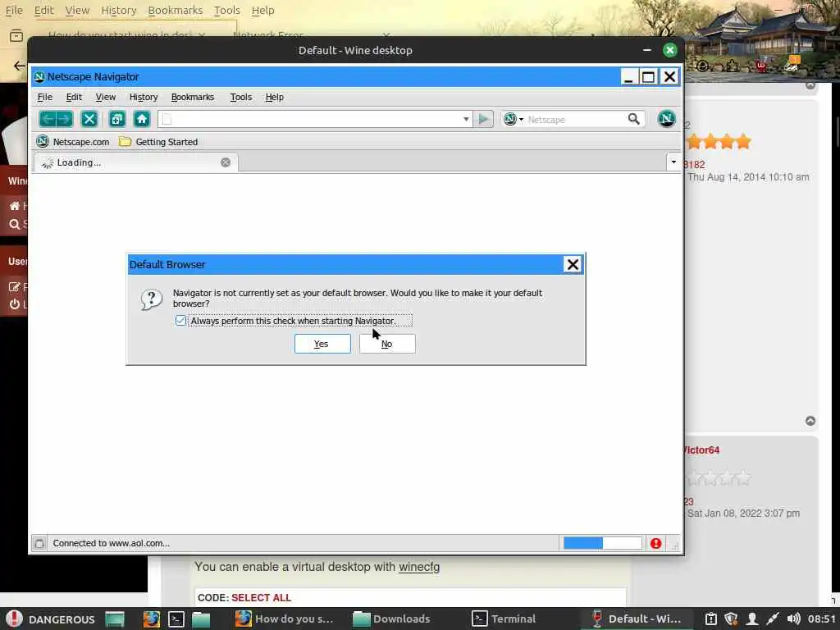This screenshot has width=840, height=630.
Task: Select the Loading... tab
Action: pos(135,162)
